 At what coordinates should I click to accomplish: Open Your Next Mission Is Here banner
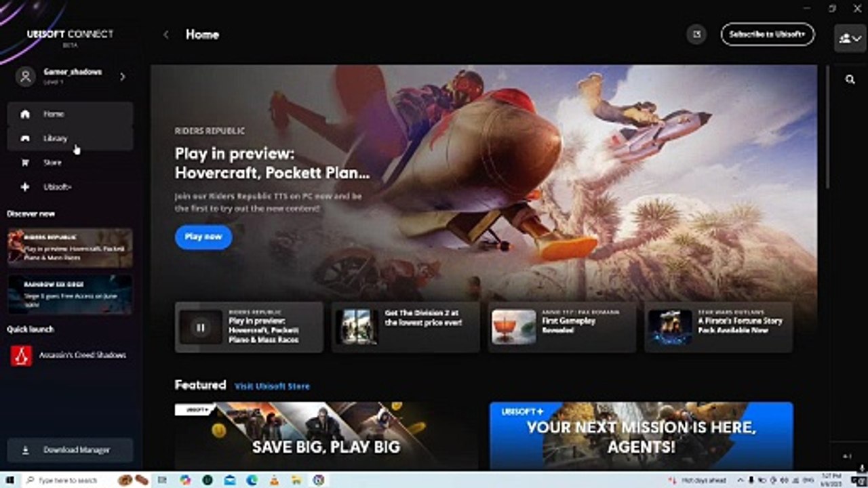click(642, 436)
